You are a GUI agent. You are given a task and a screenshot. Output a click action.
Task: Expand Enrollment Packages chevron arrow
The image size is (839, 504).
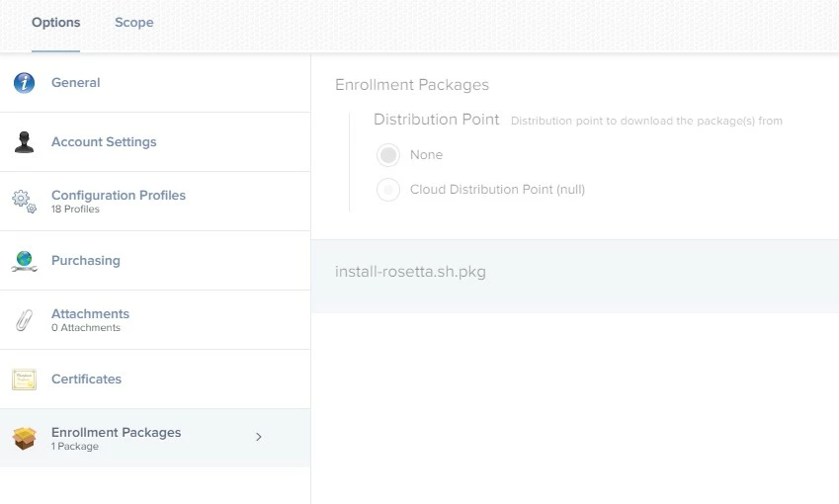(x=259, y=437)
